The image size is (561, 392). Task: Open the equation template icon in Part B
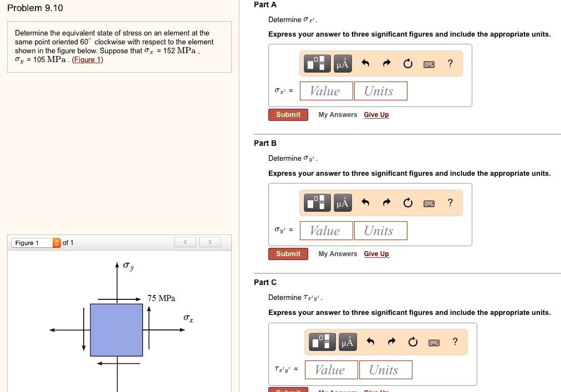point(317,202)
